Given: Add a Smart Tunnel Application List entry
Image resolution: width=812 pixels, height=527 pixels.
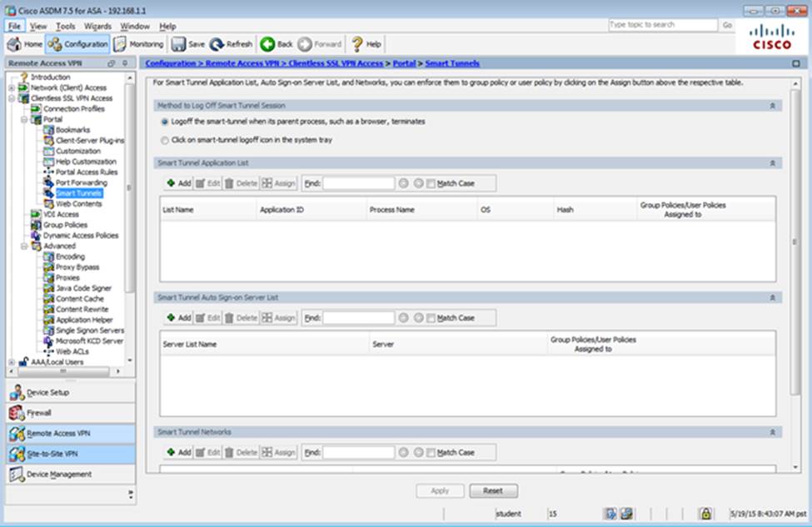Looking at the screenshot, I should pos(178,183).
